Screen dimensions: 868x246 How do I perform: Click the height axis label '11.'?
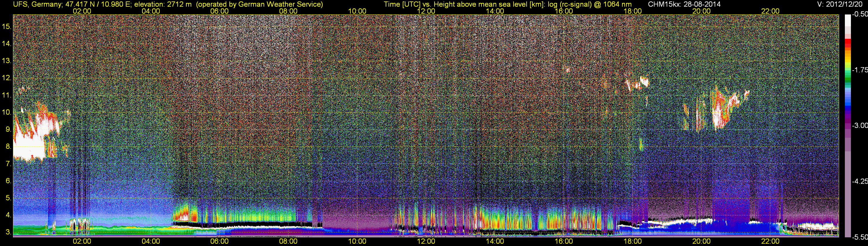(x=7, y=95)
